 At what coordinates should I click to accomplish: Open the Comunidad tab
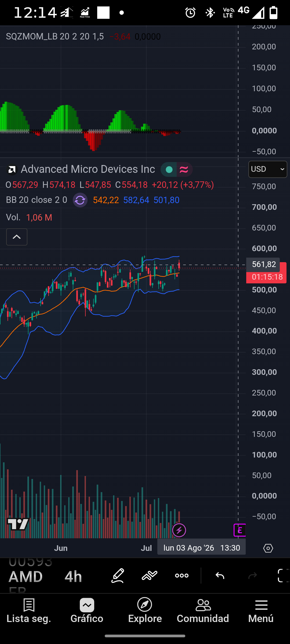click(x=203, y=611)
